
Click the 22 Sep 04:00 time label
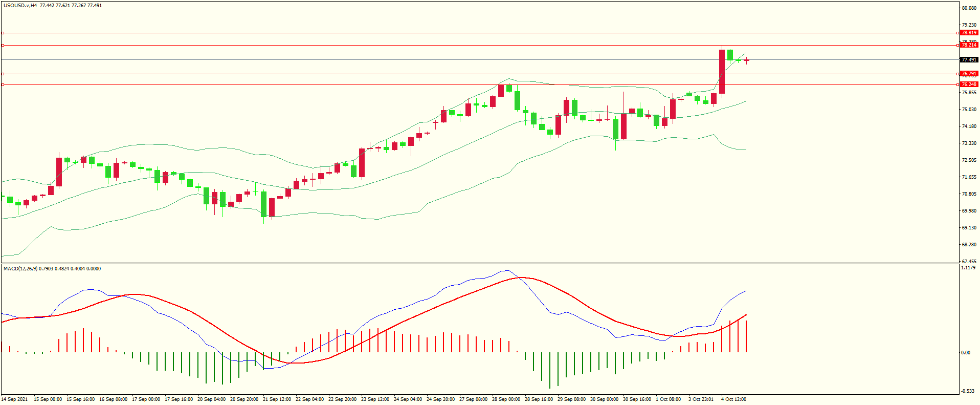coord(310,399)
